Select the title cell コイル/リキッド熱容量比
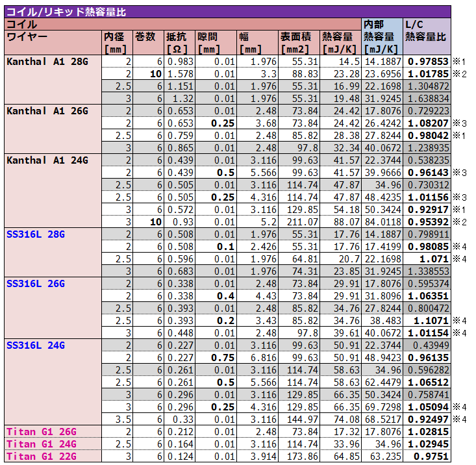 (227, 12)
